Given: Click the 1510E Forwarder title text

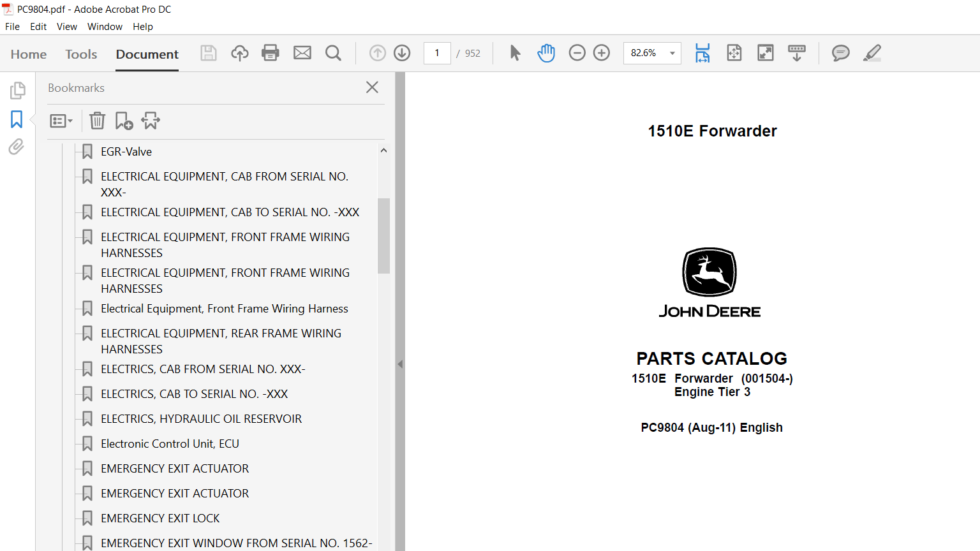Looking at the screenshot, I should [712, 131].
